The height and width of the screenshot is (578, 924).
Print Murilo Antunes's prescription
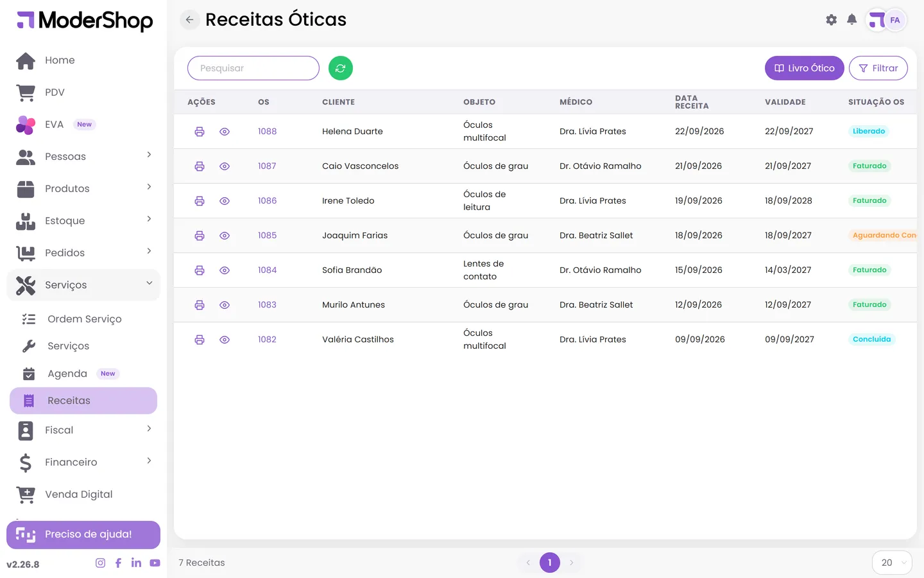click(x=200, y=305)
